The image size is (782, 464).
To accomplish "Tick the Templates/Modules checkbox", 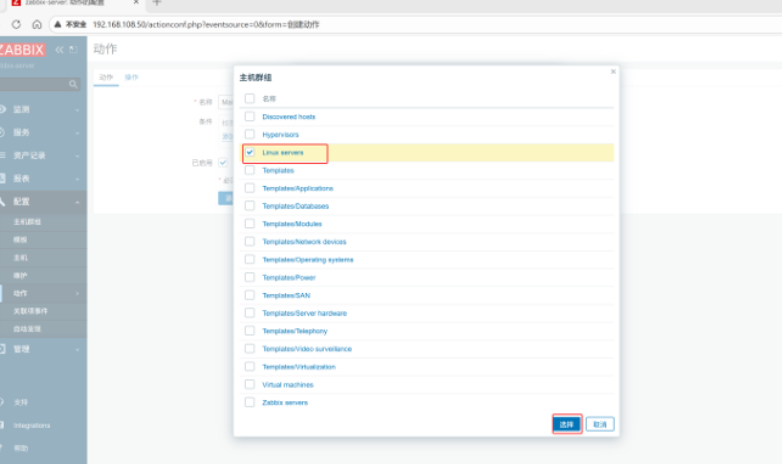I will 250,224.
